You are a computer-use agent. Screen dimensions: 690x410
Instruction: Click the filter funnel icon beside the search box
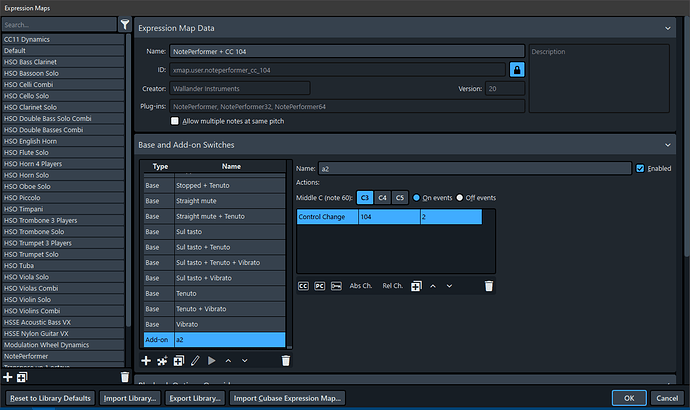tap(125, 24)
